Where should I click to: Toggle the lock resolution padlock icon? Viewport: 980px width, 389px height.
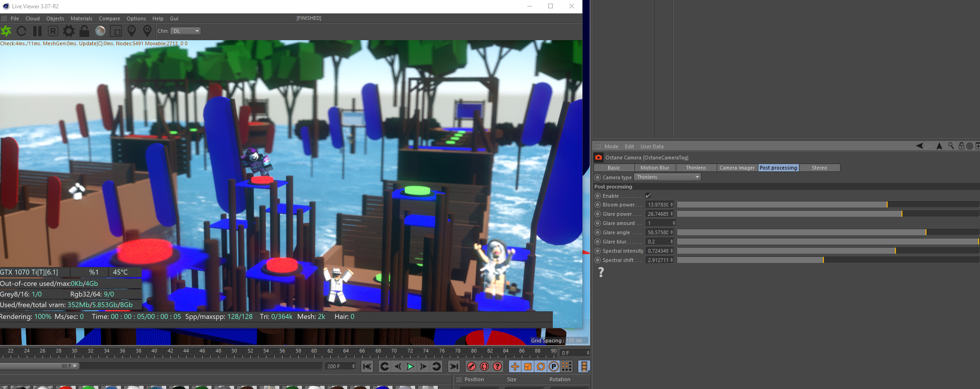(84, 31)
